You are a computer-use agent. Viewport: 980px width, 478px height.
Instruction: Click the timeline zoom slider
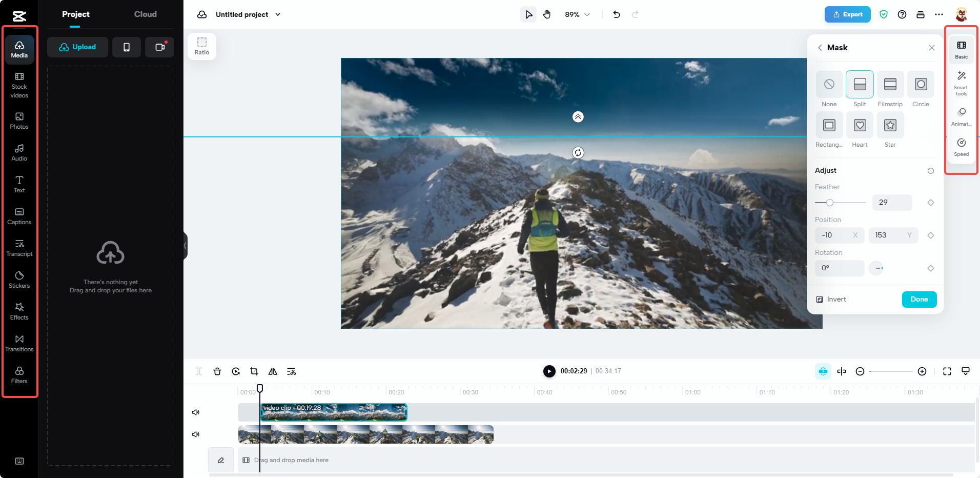coord(891,371)
